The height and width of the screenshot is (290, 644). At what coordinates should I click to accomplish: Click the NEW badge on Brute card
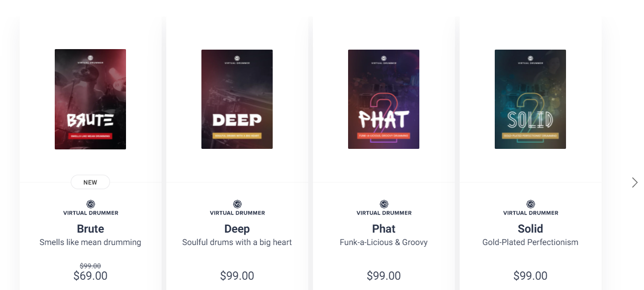[90, 182]
